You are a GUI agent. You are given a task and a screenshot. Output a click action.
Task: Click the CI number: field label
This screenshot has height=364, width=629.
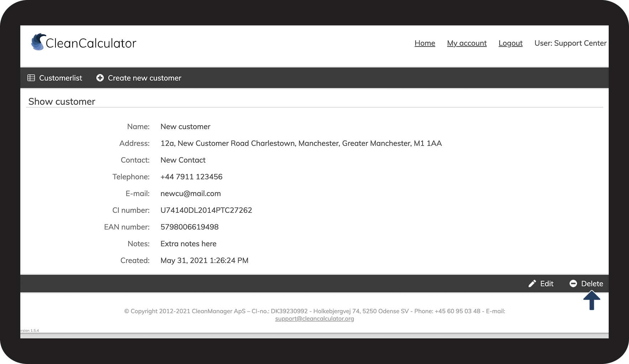click(x=131, y=210)
